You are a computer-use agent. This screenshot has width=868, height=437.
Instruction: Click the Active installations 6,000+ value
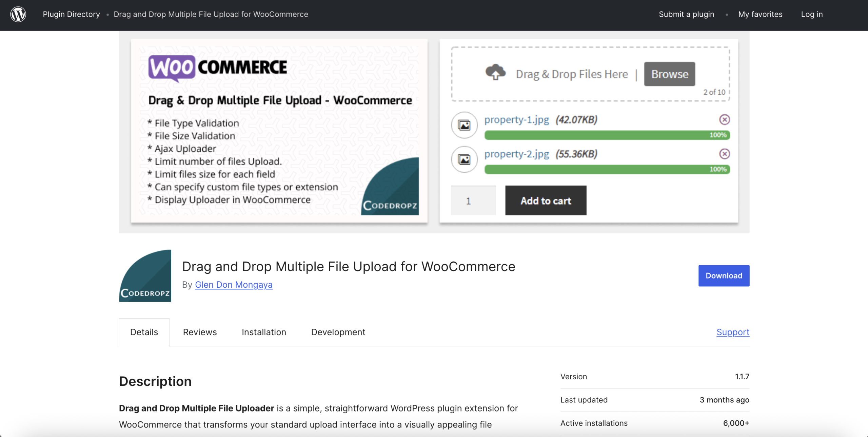click(x=736, y=423)
